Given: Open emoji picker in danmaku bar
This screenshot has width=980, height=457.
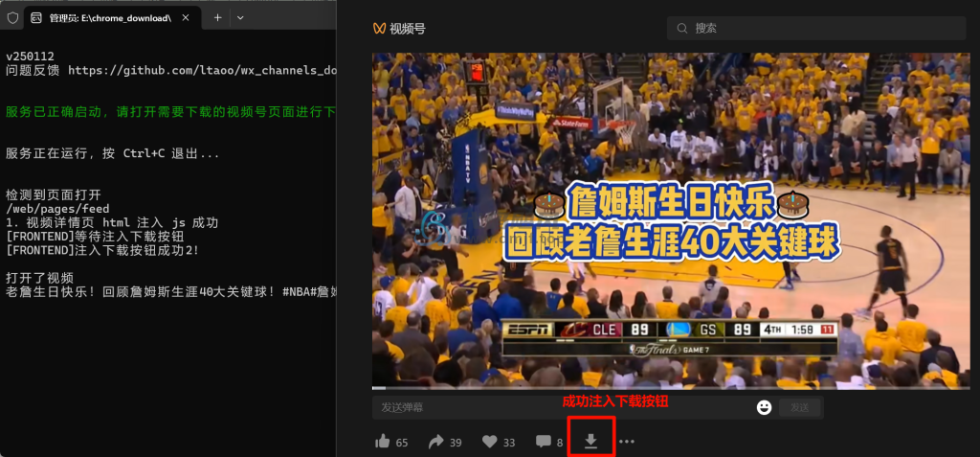Looking at the screenshot, I should coord(764,407).
